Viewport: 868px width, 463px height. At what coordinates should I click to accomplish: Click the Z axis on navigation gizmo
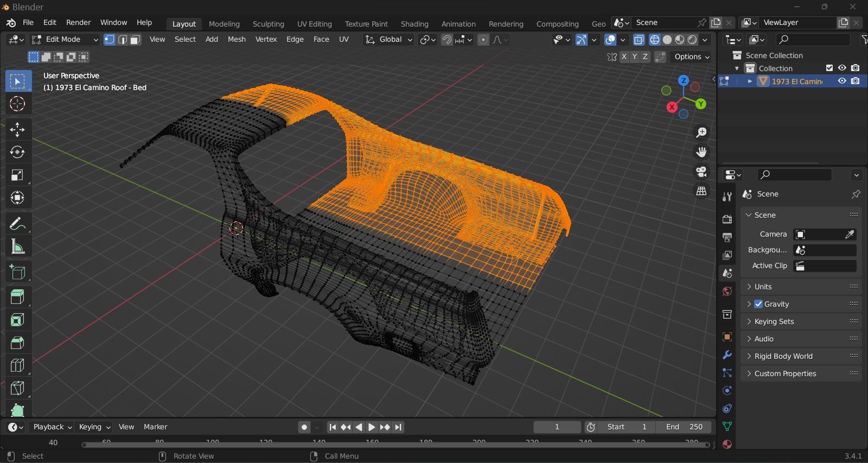click(684, 80)
